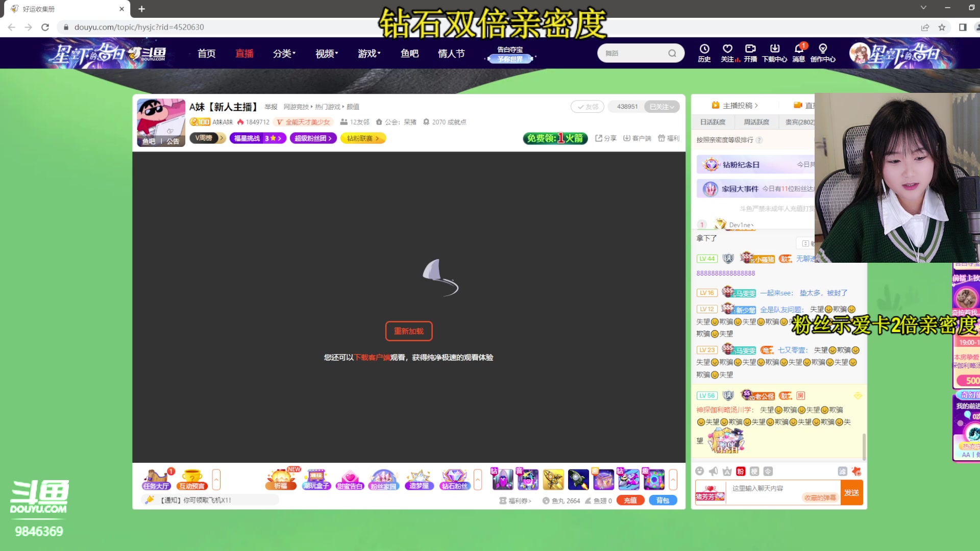
Task: Click the chat input field
Action: coord(782,489)
